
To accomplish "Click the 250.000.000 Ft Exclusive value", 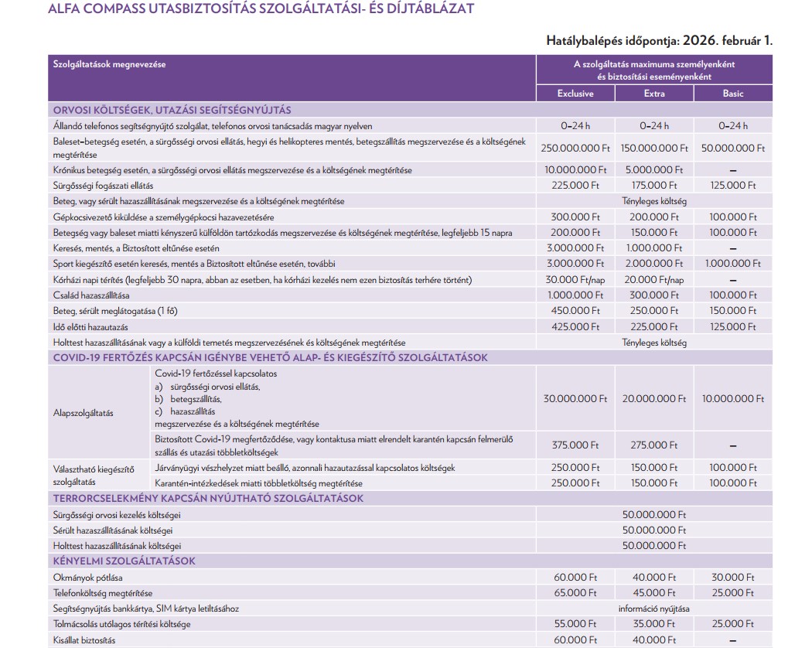I will click(x=575, y=148).
